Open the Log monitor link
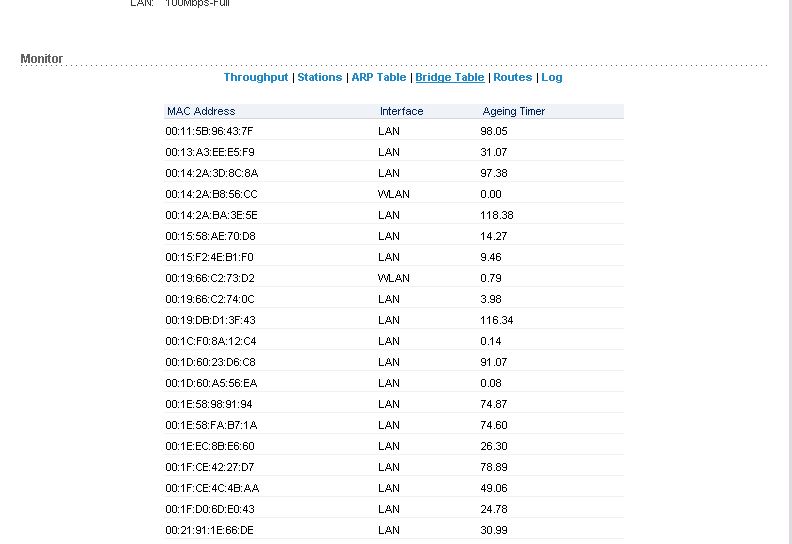The height and width of the screenshot is (544, 792). (551, 77)
